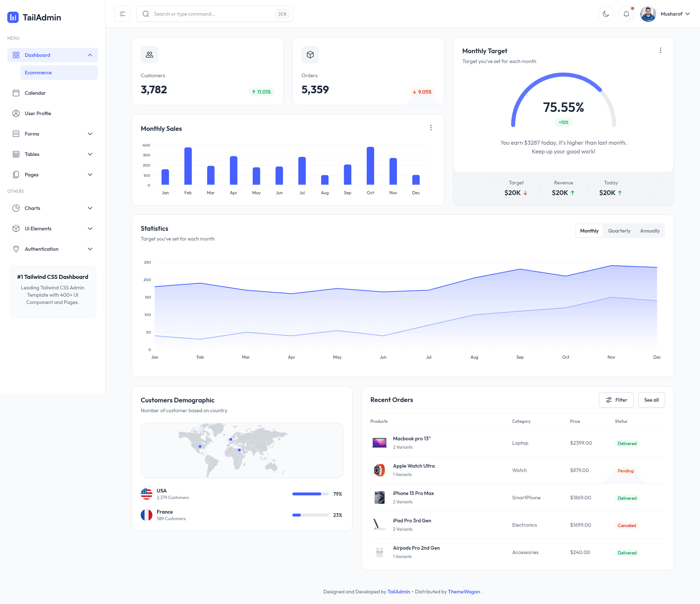
Task: Click the iPad Pro 3rd Gen thumbnail
Action: click(380, 525)
